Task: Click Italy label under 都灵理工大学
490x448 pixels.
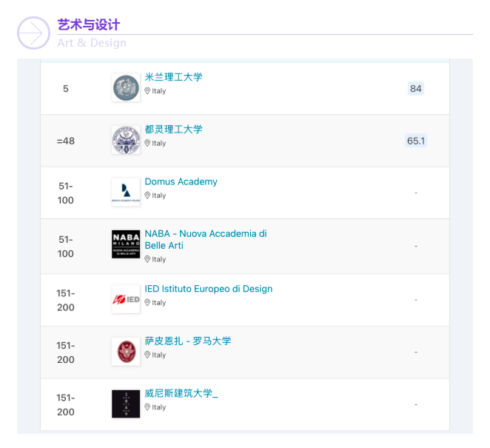Action: click(x=158, y=143)
